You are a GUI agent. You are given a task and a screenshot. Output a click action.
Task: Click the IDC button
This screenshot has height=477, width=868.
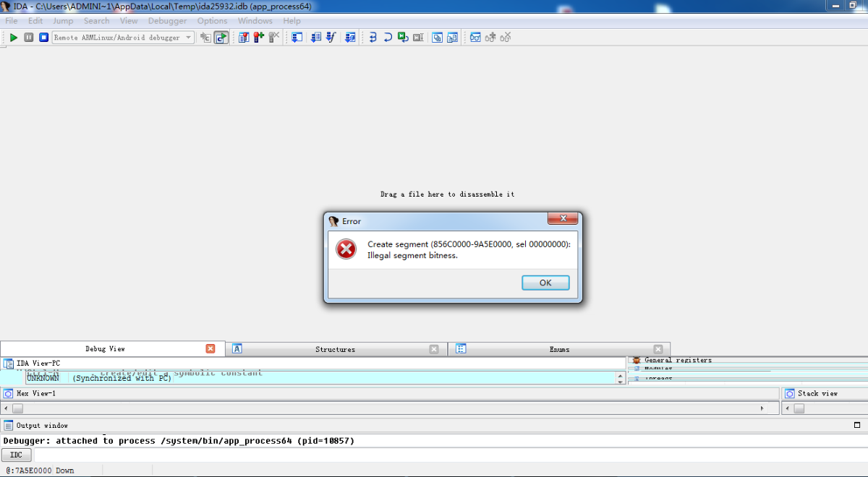click(x=17, y=455)
